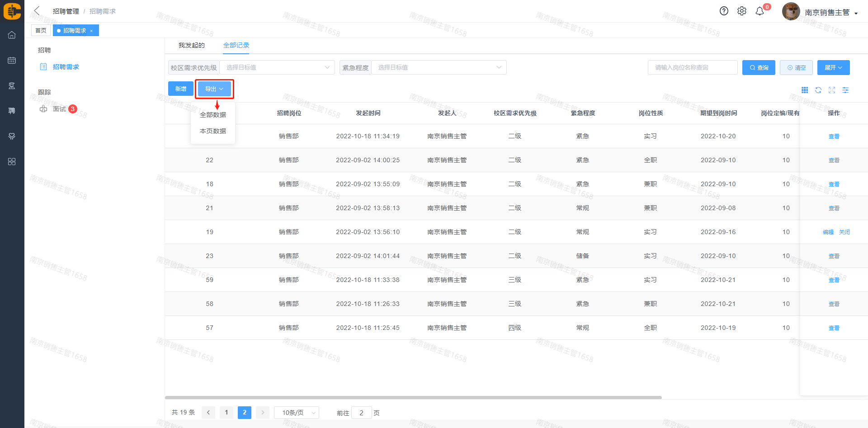The width and height of the screenshot is (868, 428).
Task: Open column settings filter icon
Action: coord(845,90)
